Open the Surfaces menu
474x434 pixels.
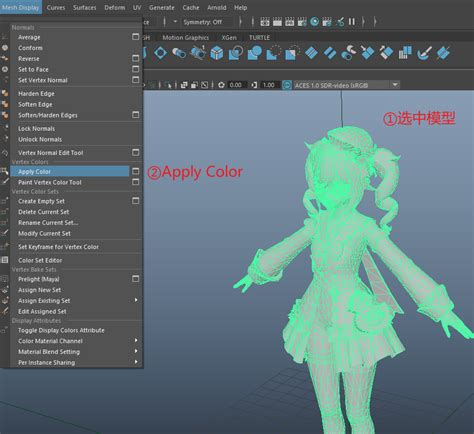point(85,7)
